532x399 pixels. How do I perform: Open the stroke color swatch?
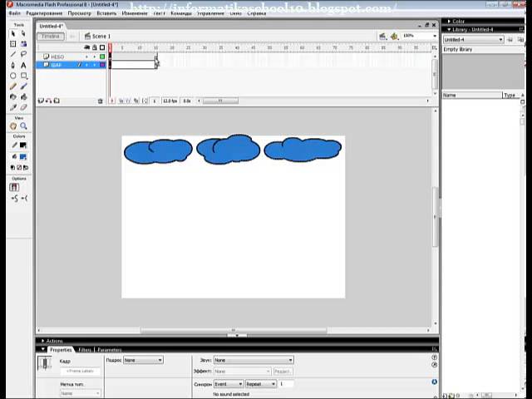tap(23, 145)
